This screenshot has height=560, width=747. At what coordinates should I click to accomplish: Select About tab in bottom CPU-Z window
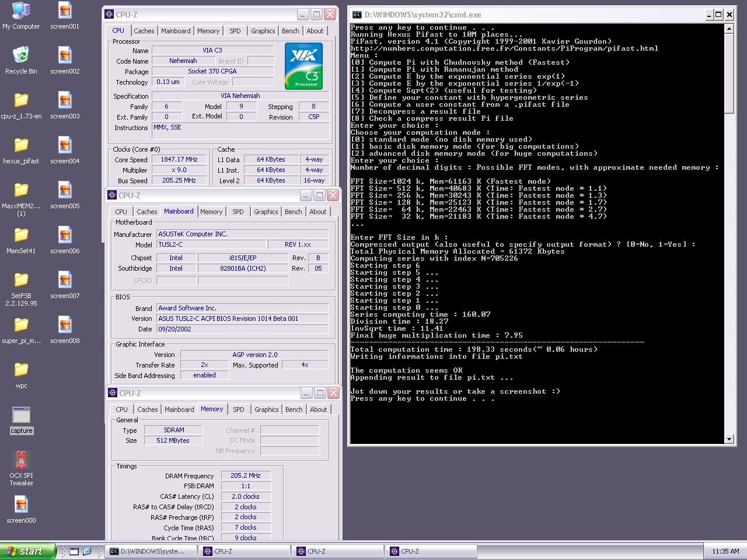pyautogui.click(x=319, y=409)
